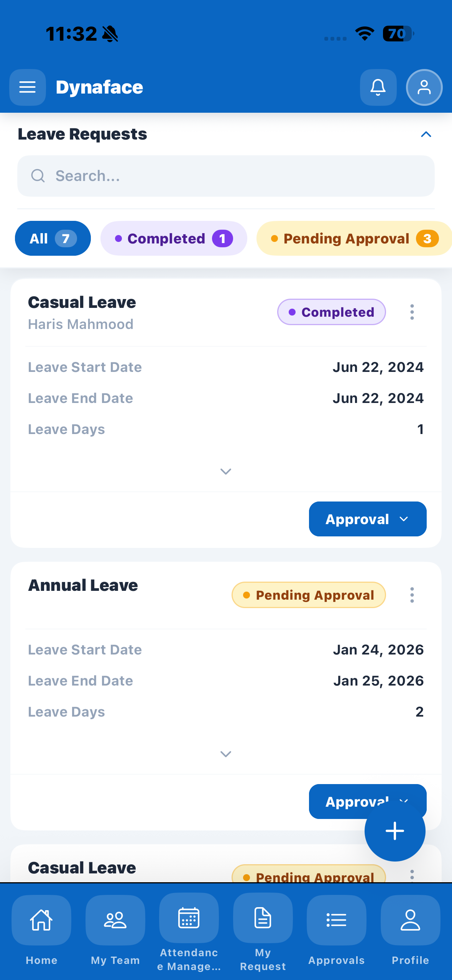Open Attendance Management calendar icon

[189, 918]
